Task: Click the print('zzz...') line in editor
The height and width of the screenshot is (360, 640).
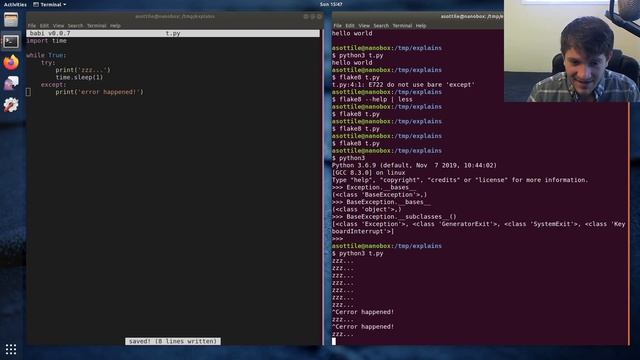Action: (x=83, y=70)
